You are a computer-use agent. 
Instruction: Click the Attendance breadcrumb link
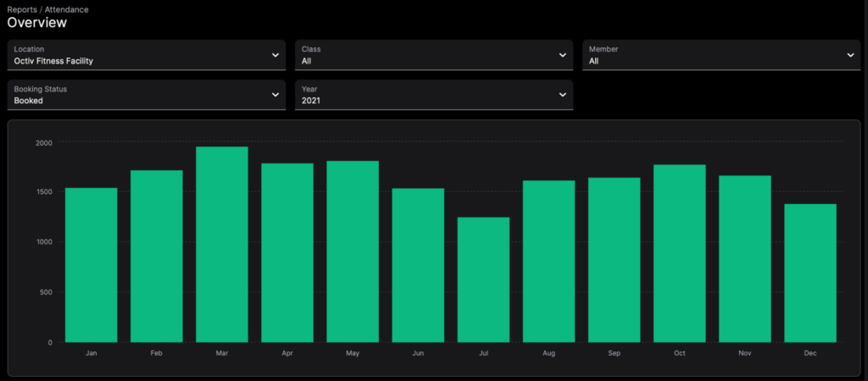(x=66, y=9)
